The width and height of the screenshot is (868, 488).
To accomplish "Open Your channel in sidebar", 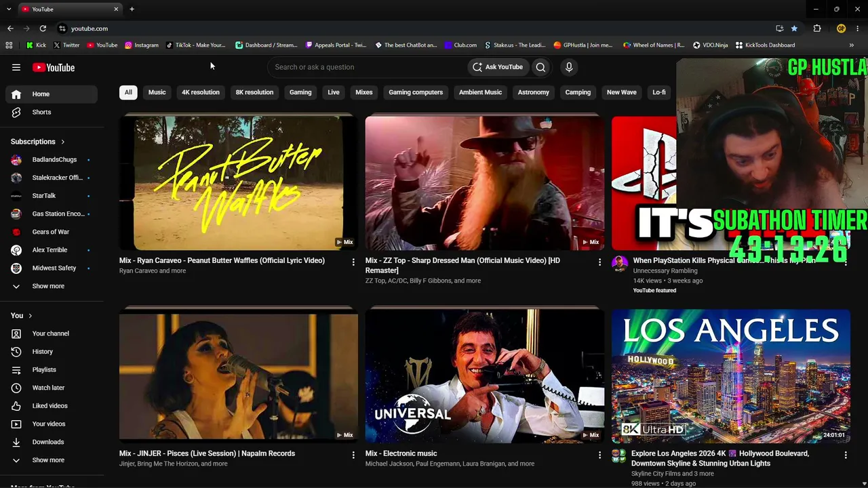I will coord(52,333).
